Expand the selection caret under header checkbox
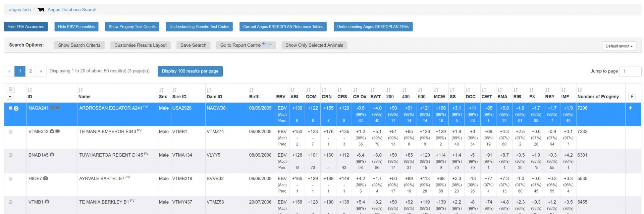 coord(10,97)
